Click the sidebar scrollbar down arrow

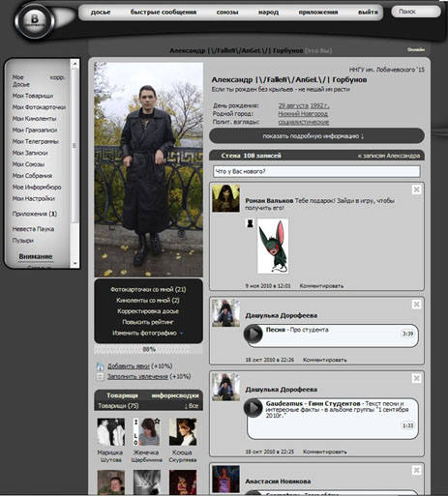pos(75,264)
